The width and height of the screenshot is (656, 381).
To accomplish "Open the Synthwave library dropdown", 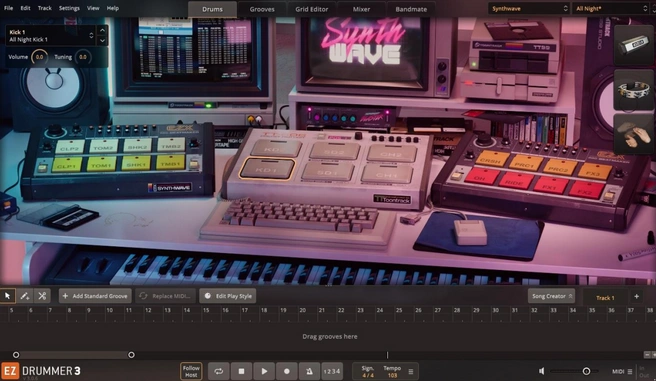I will click(529, 8).
